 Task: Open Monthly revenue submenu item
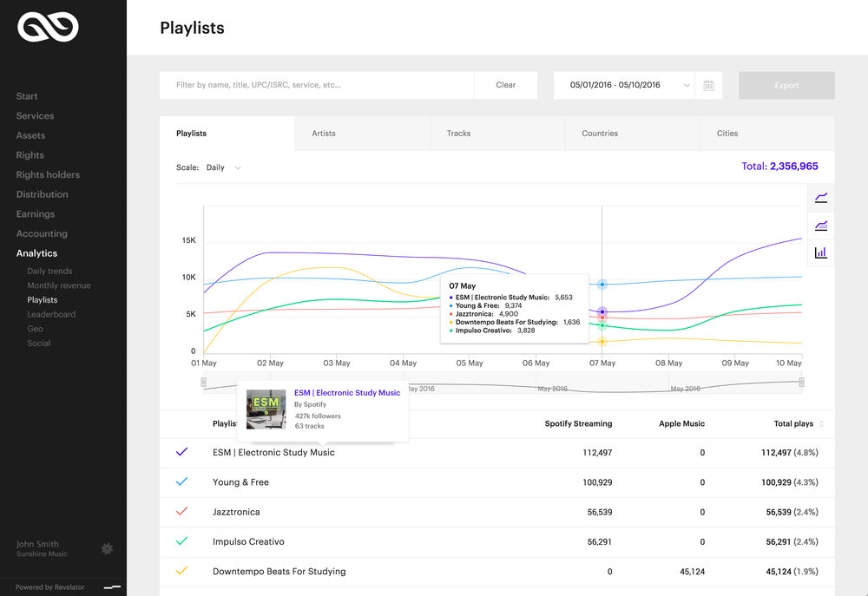point(59,285)
